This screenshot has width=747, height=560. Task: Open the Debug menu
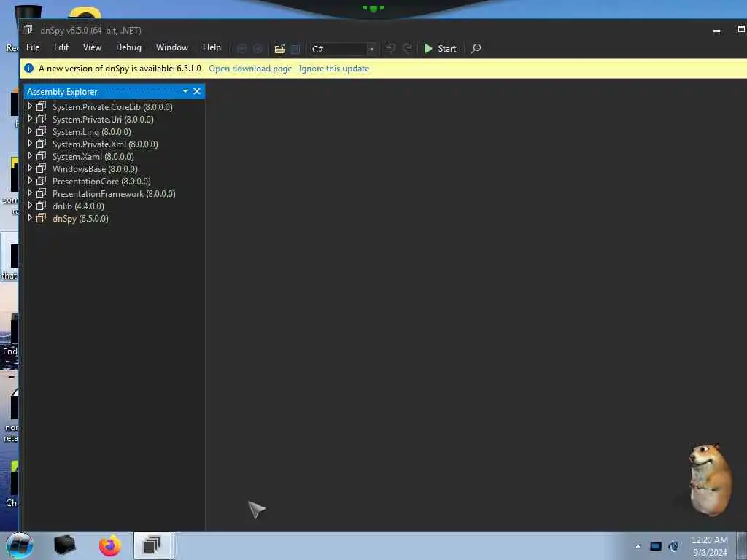click(x=128, y=47)
